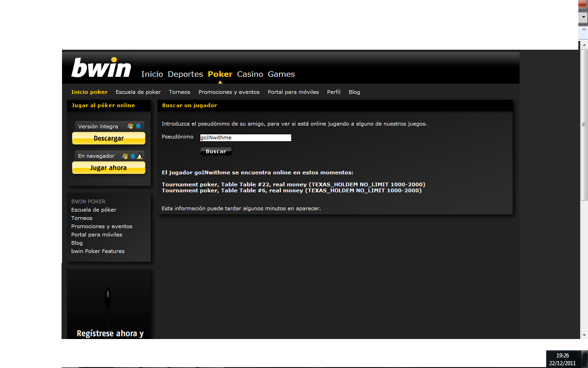Screen dimensions: 588x368
Task: Select Torneos in the poker submenu
Action: tap(180, 92)
